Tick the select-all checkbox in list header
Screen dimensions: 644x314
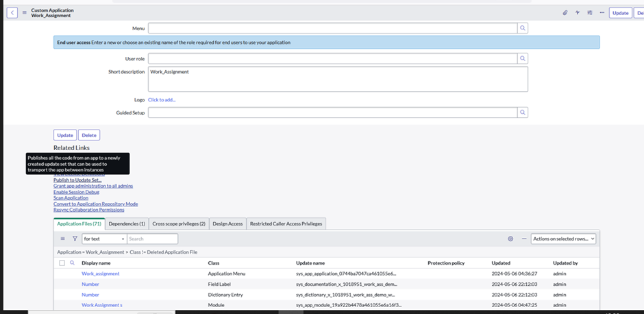[x=62, y=263]
